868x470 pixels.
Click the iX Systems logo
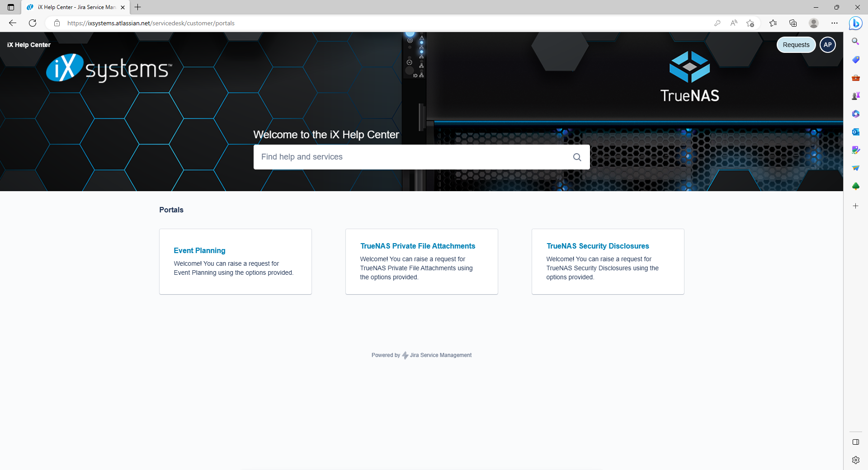[x=109, y=68]
